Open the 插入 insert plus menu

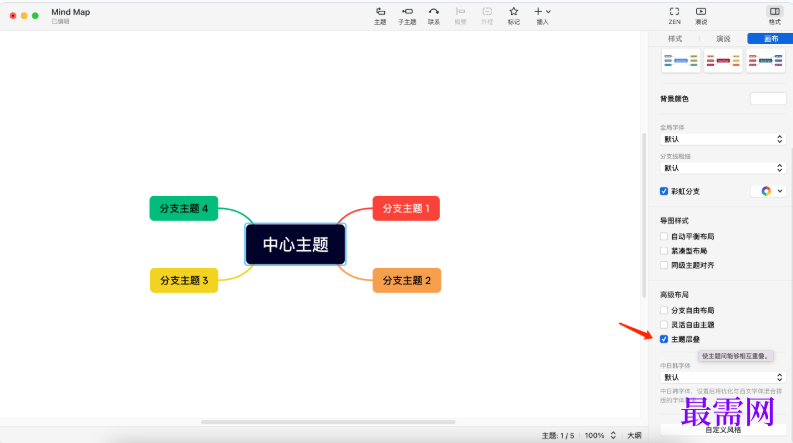pyautogui.click(x=541, y=14)
